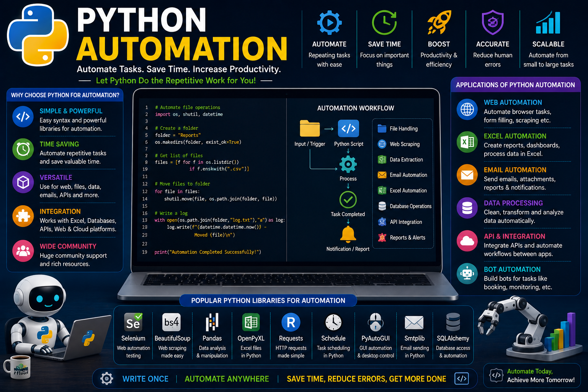Click the large Python logo

38,35
